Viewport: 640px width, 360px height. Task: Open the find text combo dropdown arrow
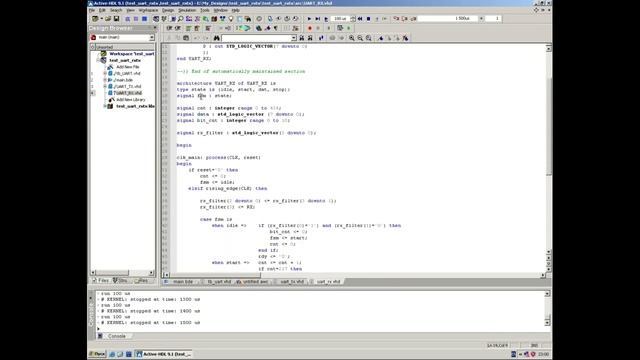293,38
